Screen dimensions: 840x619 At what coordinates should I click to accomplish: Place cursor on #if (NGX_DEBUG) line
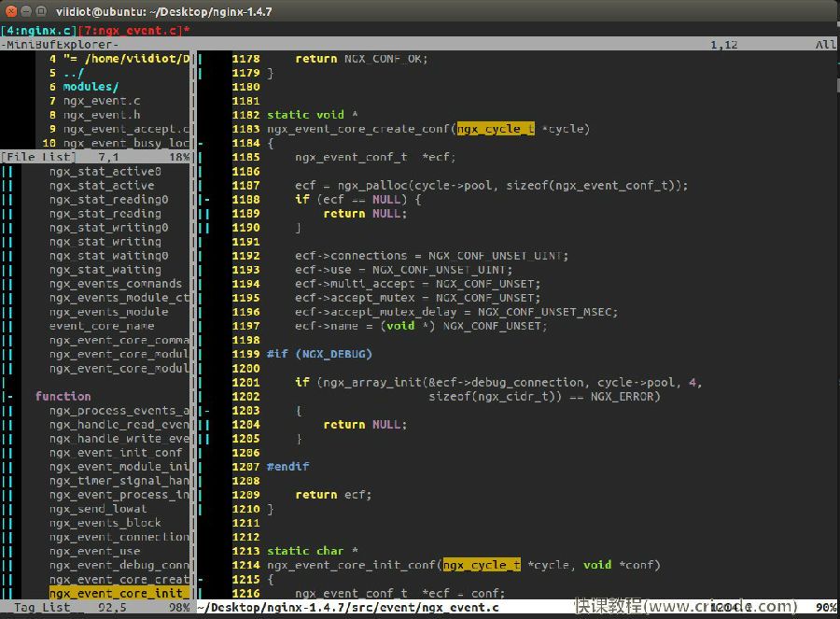pos(319,354)
